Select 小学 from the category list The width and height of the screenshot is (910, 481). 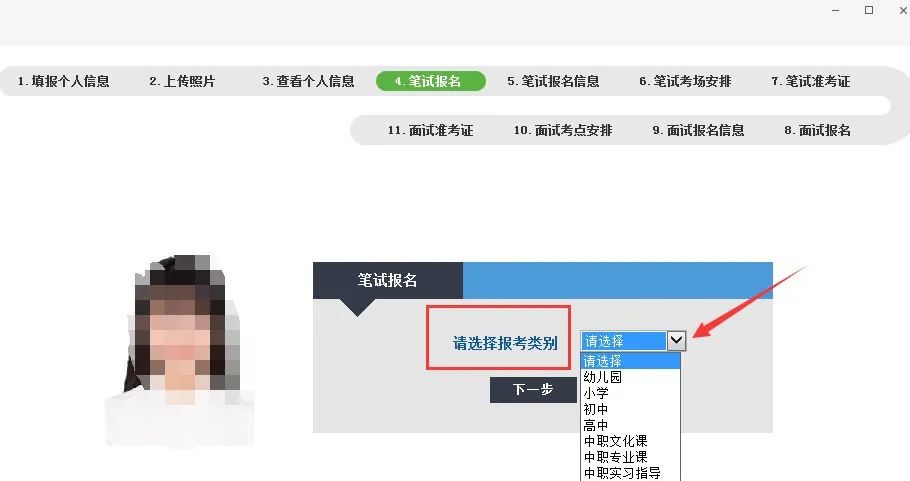[x=630, y=393]
